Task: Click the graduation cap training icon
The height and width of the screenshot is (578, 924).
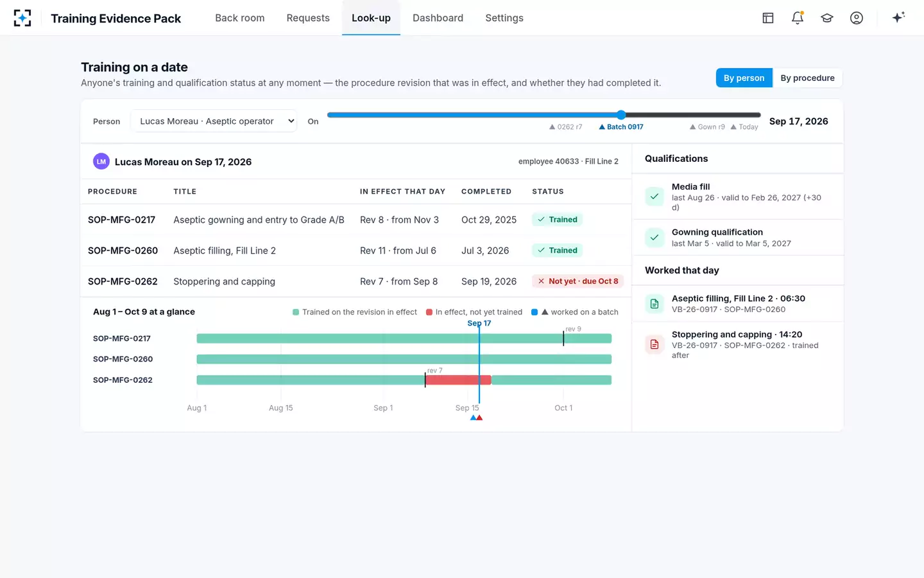Action: pyautogui.click(x=827, y=18)
